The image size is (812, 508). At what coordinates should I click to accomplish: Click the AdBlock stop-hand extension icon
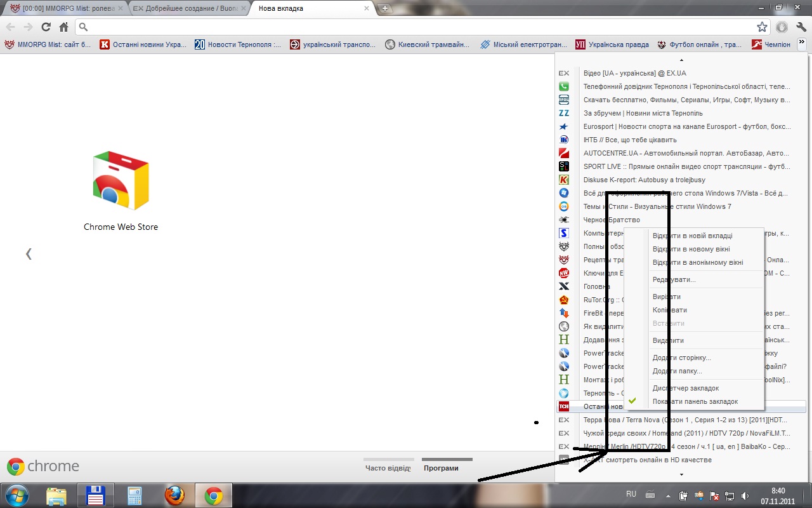pyautogui.click(x=782, y=27)
